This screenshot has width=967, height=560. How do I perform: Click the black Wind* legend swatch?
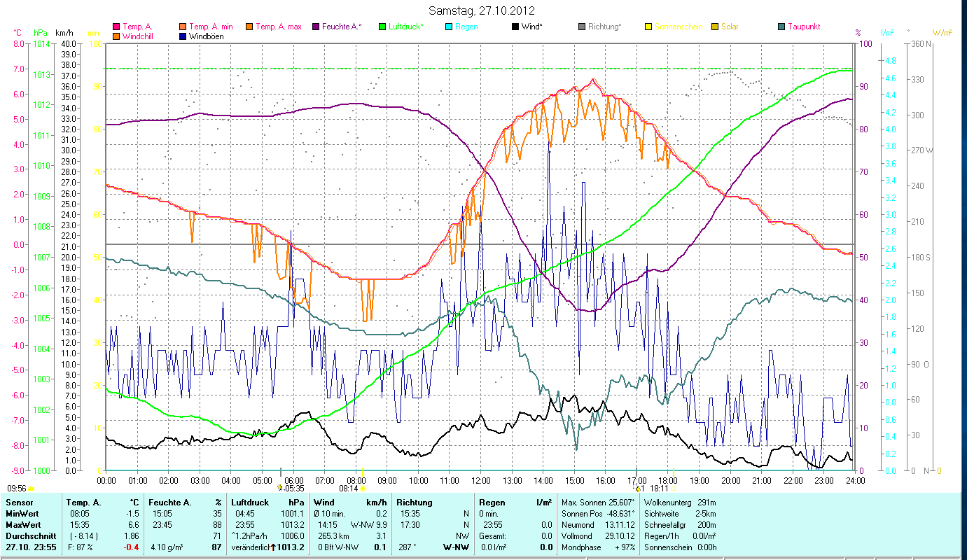coord(515,27)
